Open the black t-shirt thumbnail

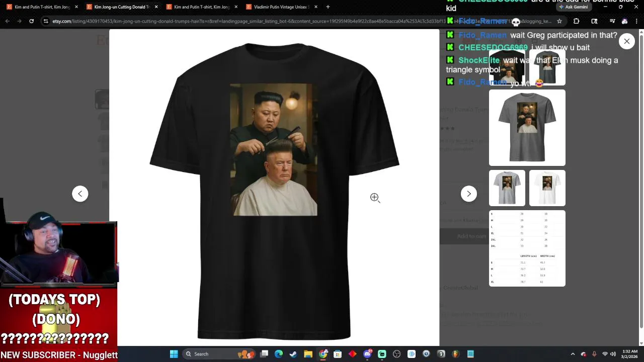click(507, 67)
